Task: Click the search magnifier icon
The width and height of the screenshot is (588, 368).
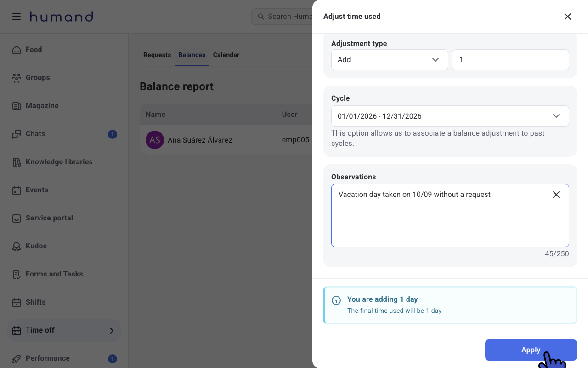Action: [x=260, y=17]
